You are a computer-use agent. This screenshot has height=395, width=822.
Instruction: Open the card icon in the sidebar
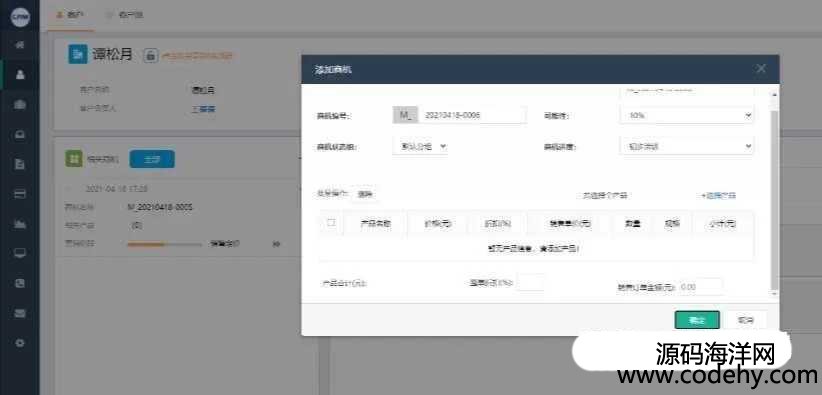pyautogui.click(x=20, y=194)
